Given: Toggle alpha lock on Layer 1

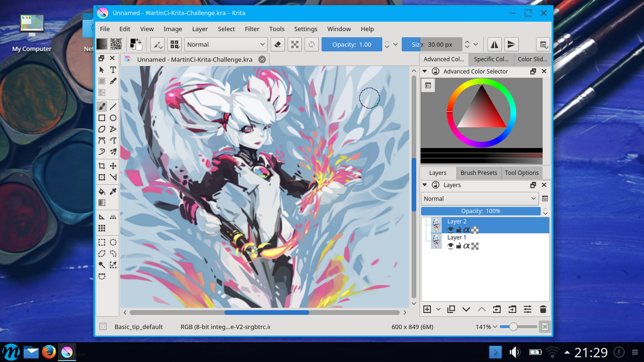Looking at the screenshot, I should tap(475, 246).
